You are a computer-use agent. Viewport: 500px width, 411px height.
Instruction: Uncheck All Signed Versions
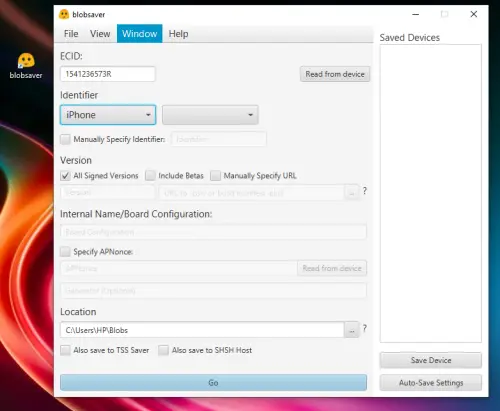[65, 176]
